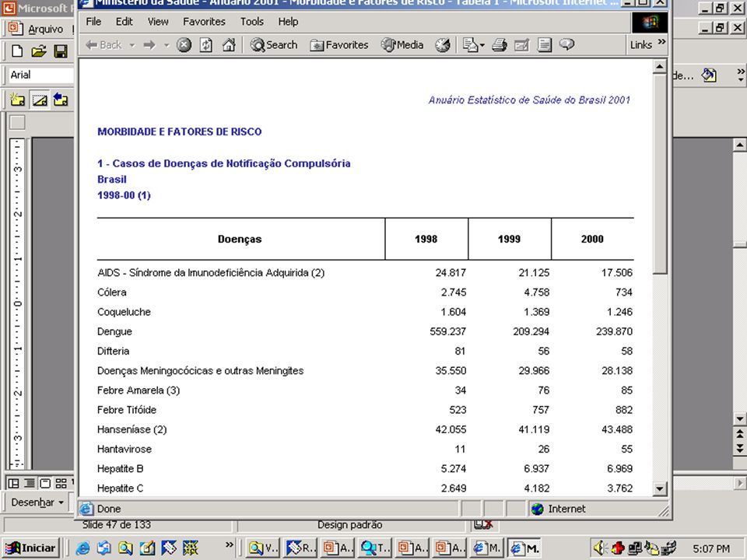Open the Desenhar dropdown in PowerPoint
747x560 pixels.
[x=37, y=502]
